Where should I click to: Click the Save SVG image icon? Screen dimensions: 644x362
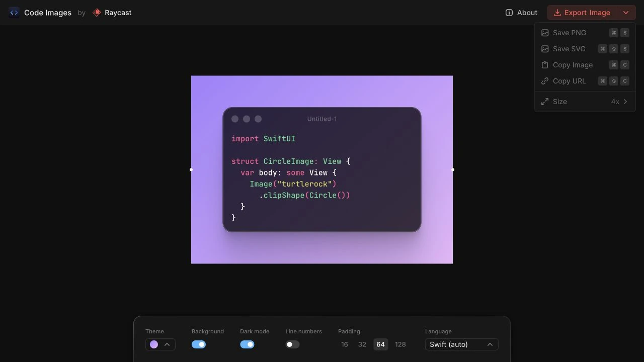[x=545, y=49]
